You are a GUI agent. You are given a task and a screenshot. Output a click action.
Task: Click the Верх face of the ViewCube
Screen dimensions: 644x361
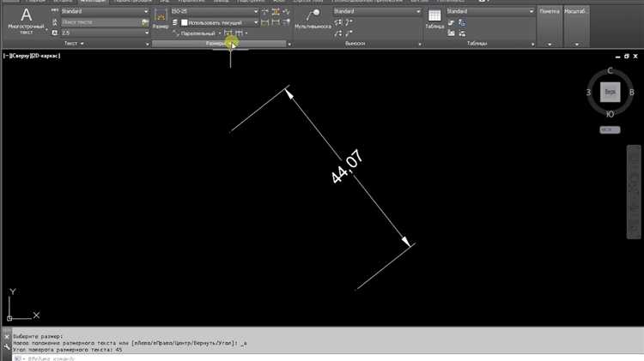(x=610, y=92)
